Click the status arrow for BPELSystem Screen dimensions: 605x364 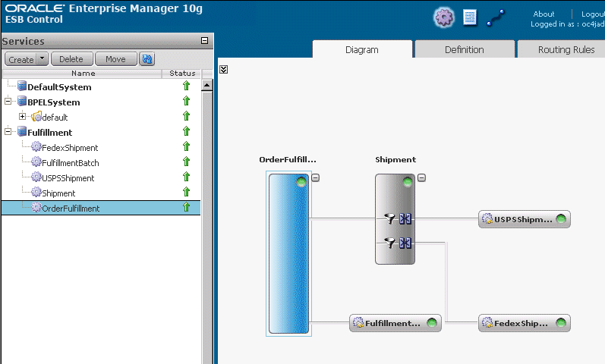click(x=187, y=101)
